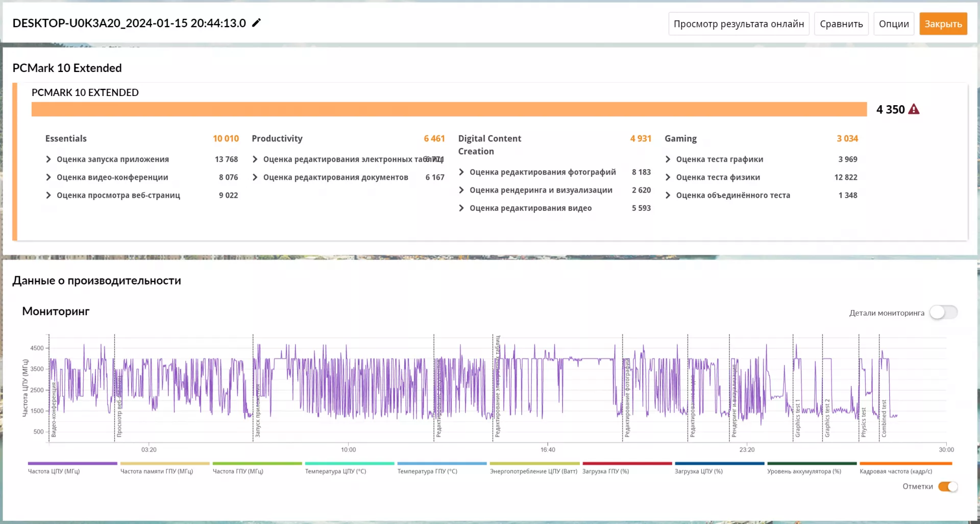Click the Сравнить button
Viewport: 980px width, 524px height.
tap(841, 24)
